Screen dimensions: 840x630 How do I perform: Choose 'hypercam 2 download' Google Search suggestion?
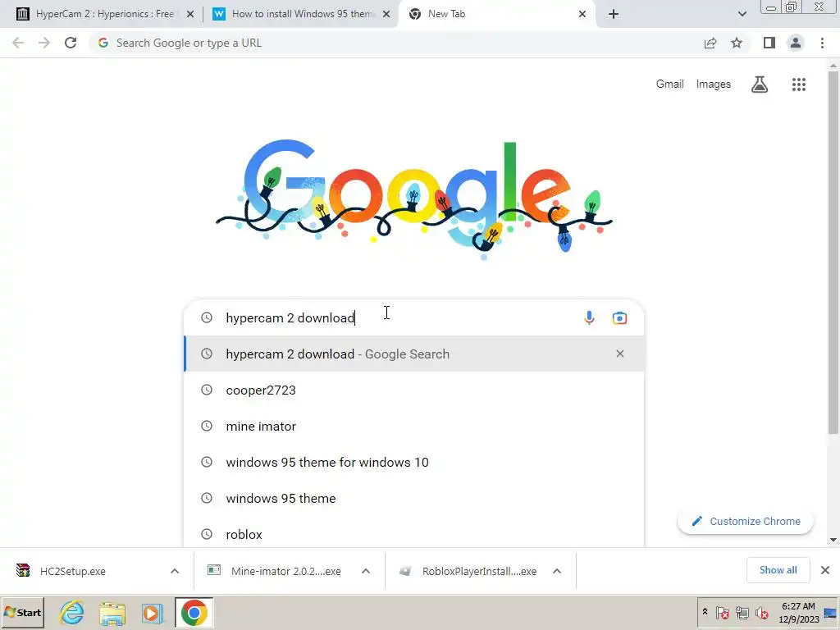(x=413, y=354)
